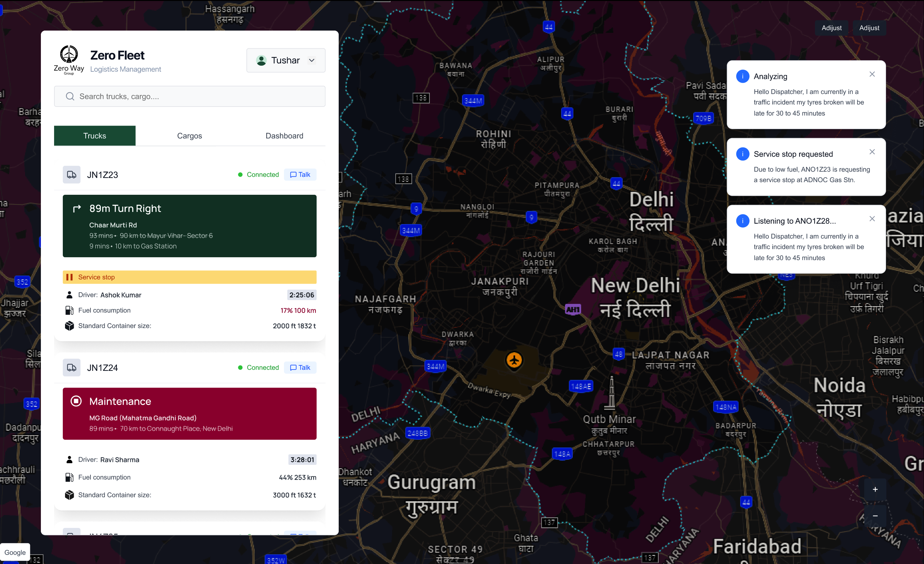Click the turn right arrow icon
The width and height of the screenshot is (924, 564).
77,209
